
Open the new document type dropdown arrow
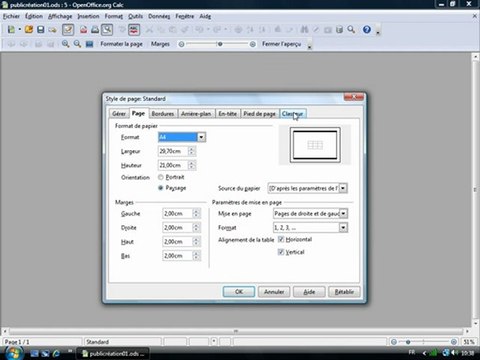click(x=19, y=30)
